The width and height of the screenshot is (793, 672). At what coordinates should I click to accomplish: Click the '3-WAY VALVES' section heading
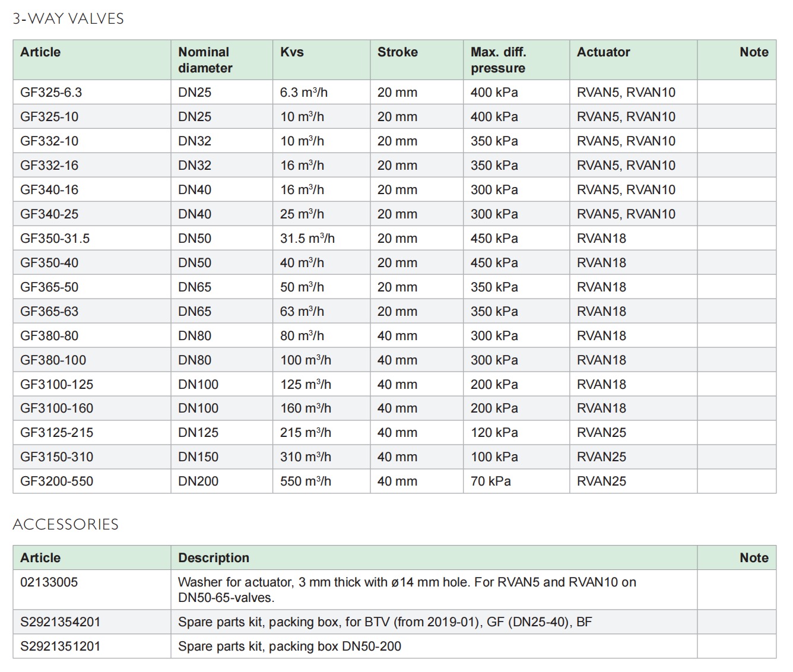pos(68,19)
